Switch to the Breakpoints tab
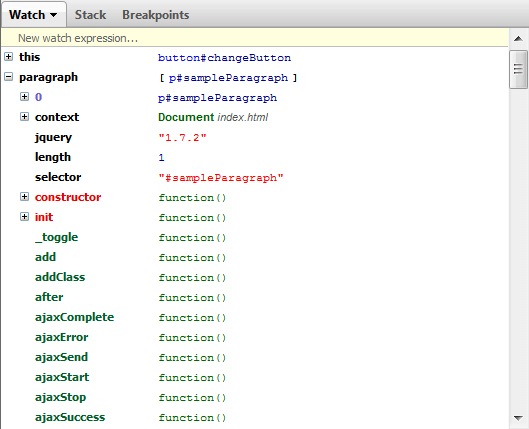529x429 pixels. 156,15
